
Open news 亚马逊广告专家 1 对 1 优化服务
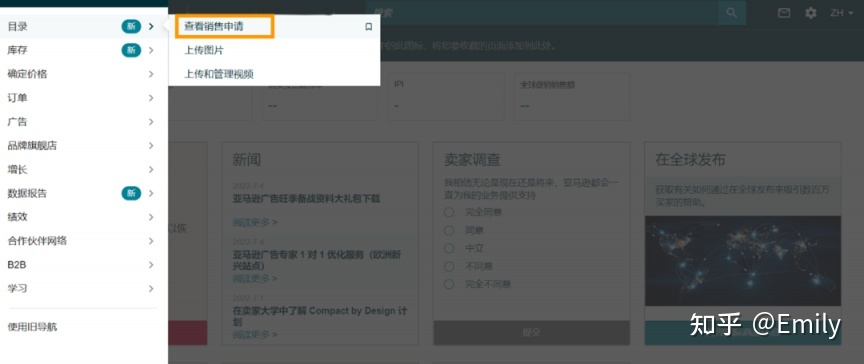coord(317,260)
